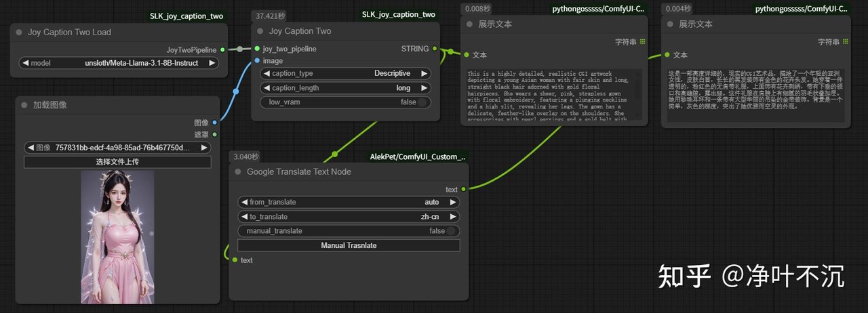Click the Google Translate Text Node collapse dot

tap(238, 172)
